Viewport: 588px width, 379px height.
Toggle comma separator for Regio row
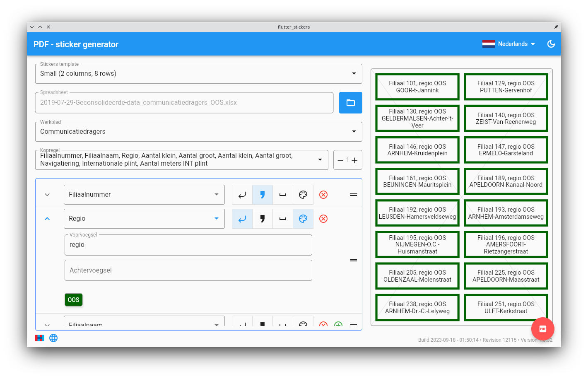[x=263, y=219]
